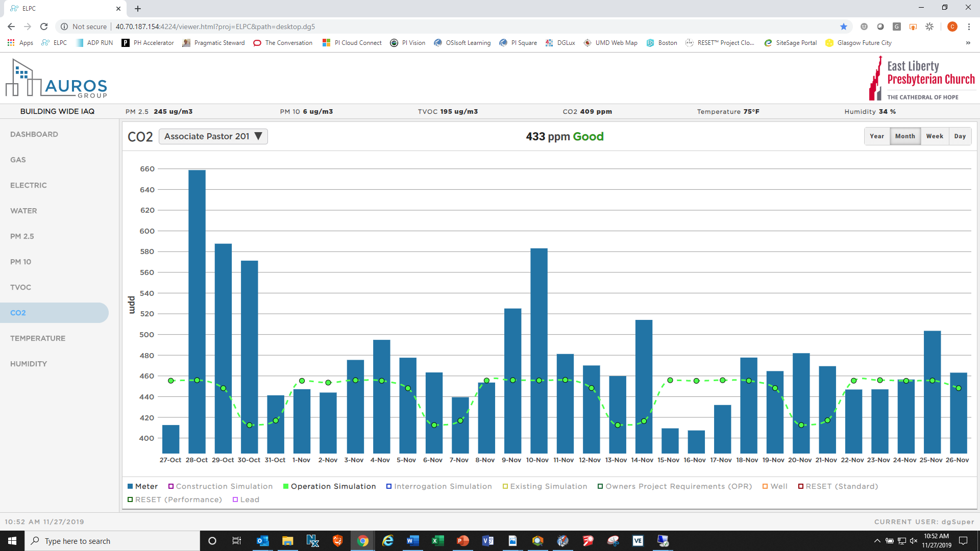Viewport: 980px width, 551px height.
Task: Expand the bookmarks overflow chevron
Action: (967, 43)
